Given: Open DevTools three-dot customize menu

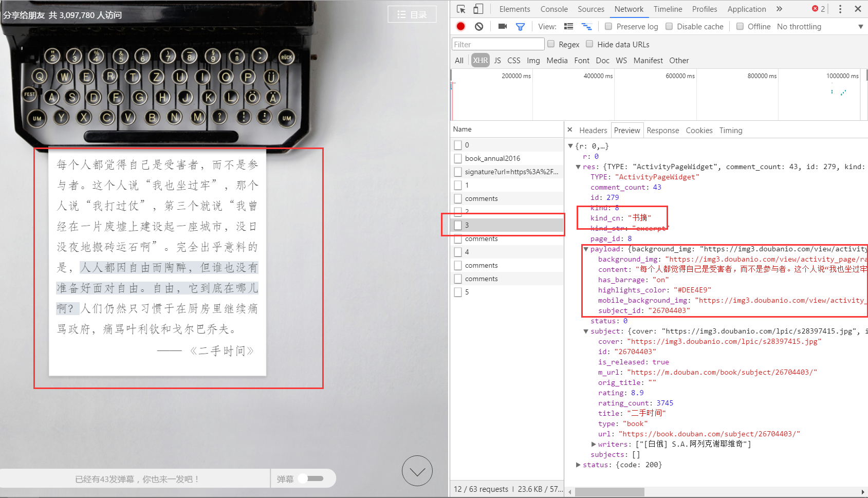Looking at the screenshot, I should [x=840, y=9].
